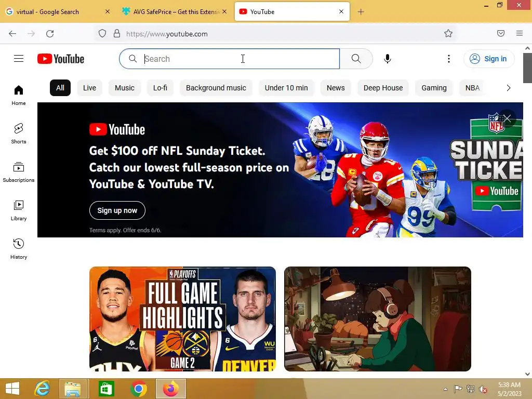The height and width of the screenshot is (399, 532).
Task: Click the network tray icon
Action: click(471, 389)
